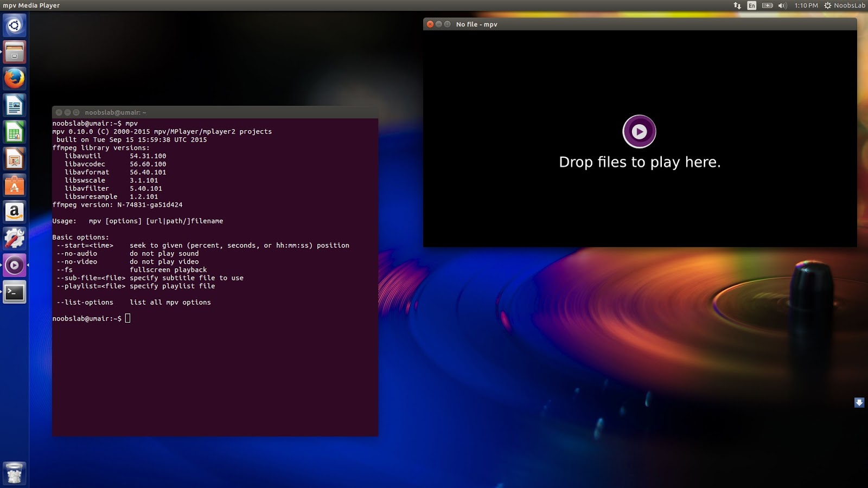Click the play logo in the mpv window
The height and width of the screenshot is (488, 868).
639,131
